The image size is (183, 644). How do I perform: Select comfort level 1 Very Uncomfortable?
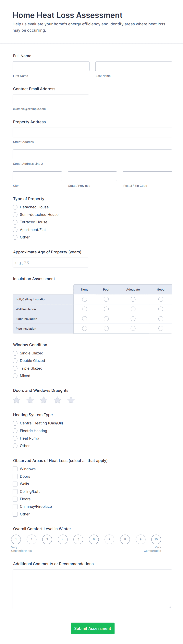[x=16, y=539]
